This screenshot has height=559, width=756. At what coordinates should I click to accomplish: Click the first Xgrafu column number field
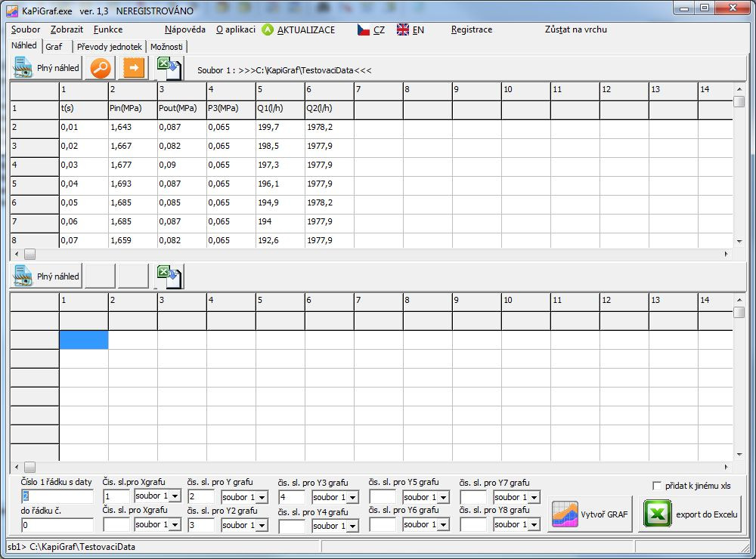pos(116,496)
